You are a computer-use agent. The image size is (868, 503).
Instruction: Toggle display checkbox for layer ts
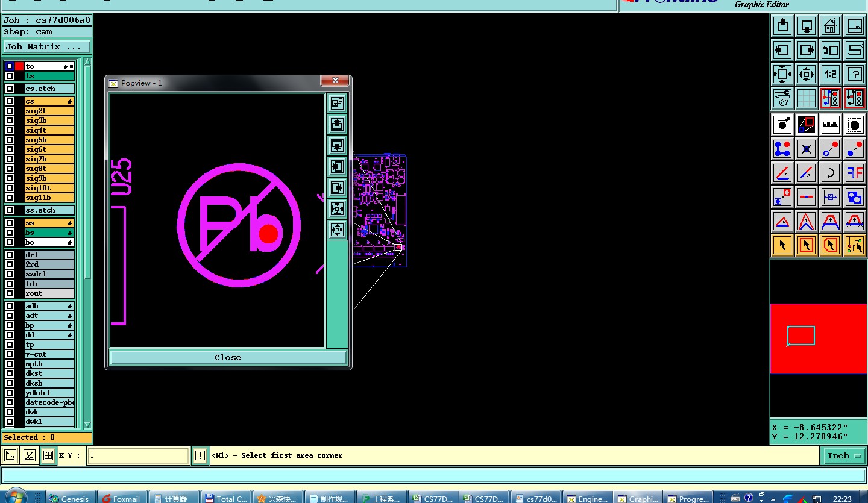pos(10,77)
